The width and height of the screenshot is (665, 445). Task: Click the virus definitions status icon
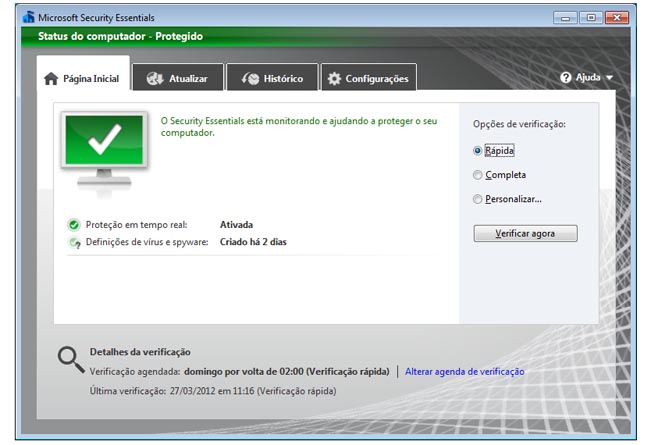pos(74,242)
